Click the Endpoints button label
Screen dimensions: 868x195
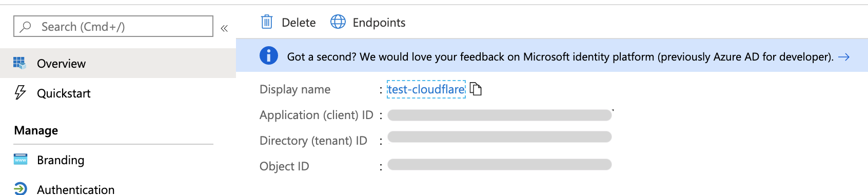point(379,23)
